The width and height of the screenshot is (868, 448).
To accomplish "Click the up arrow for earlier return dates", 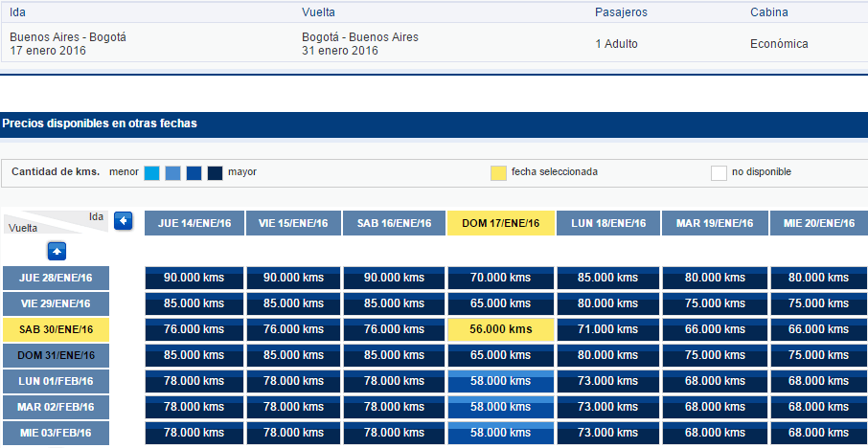I will [x=57, y=251].
